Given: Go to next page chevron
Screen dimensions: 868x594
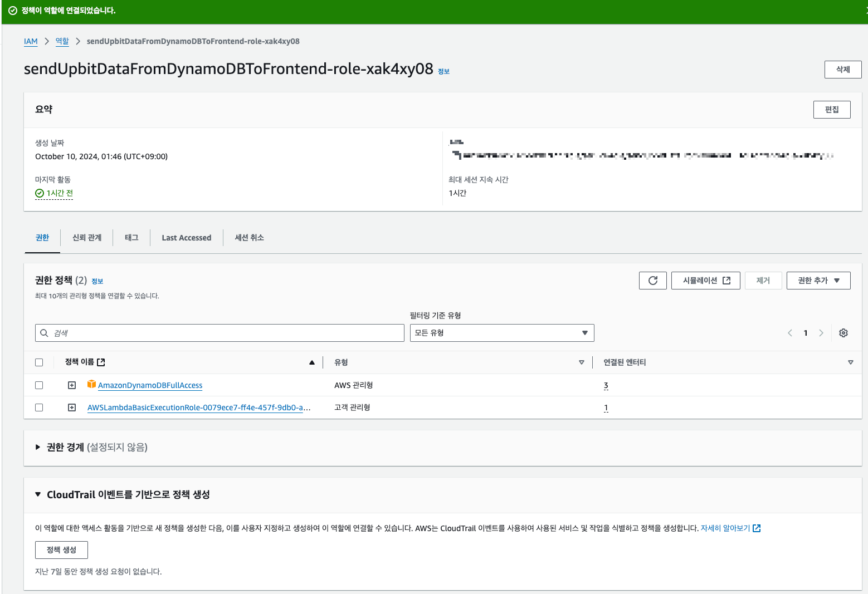Looking at the screenshot, I should (x=821, y=333).
